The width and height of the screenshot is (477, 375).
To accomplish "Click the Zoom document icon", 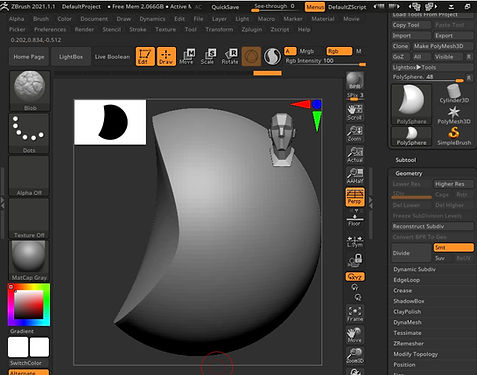I will point(355,134).
